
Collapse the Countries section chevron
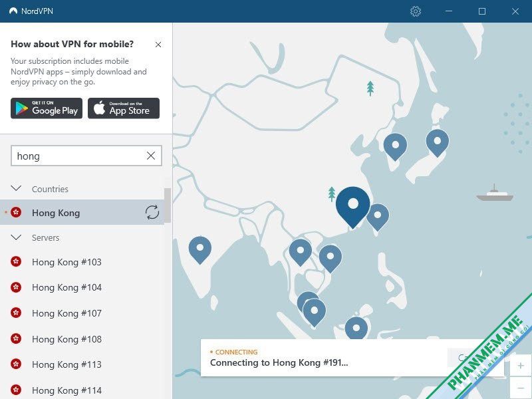click(16, 188)
